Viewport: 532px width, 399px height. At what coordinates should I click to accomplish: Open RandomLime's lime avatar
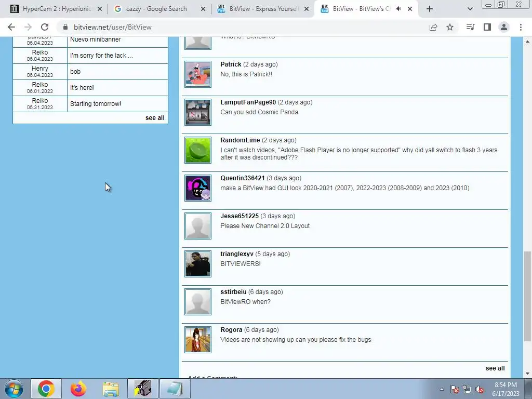click(198, 150)
